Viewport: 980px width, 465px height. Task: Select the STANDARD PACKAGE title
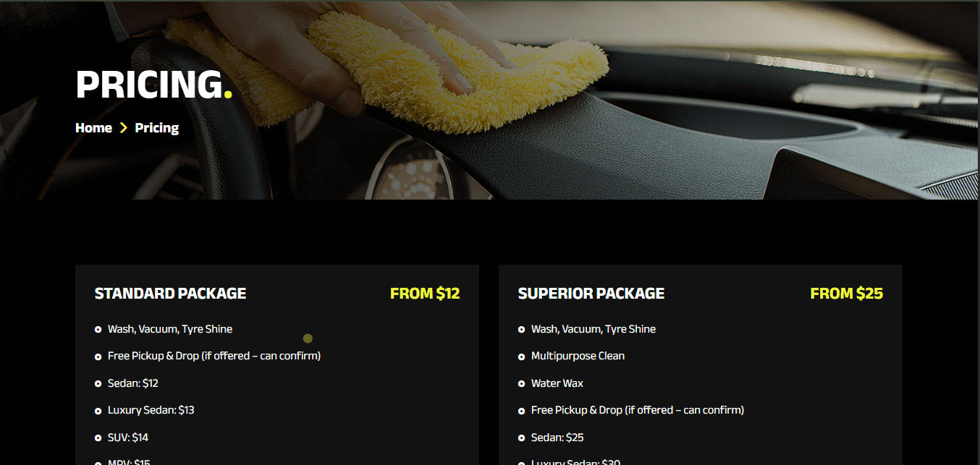click(x=170, y=294)
